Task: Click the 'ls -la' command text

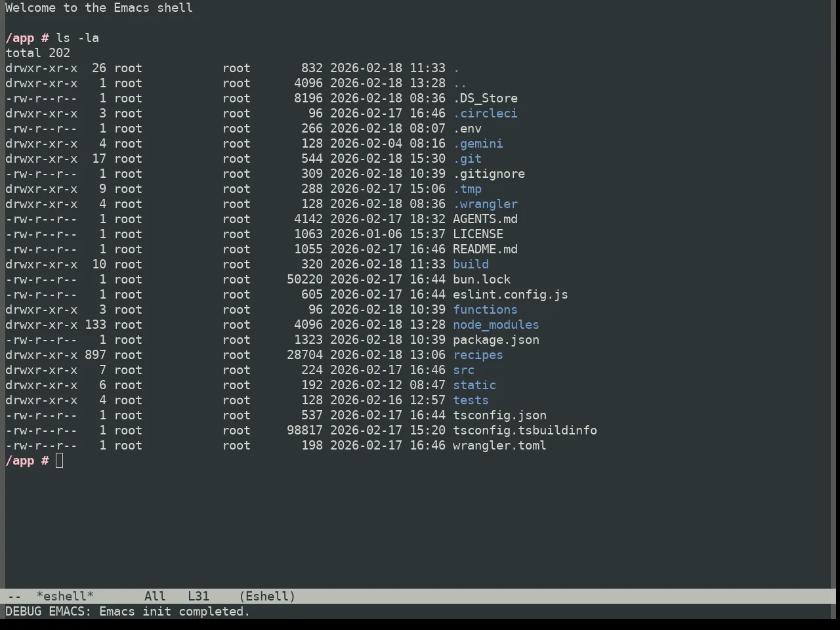Action: (77, 38)
